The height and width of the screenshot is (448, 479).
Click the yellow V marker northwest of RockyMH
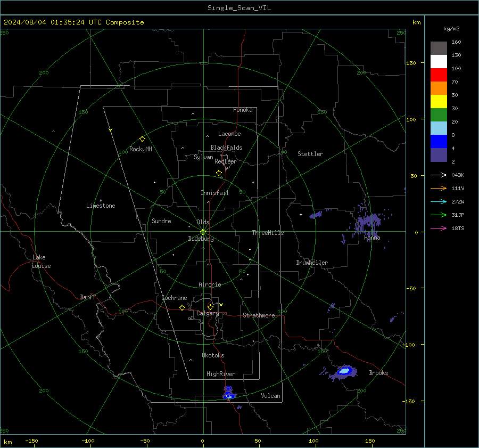click(111, 130)
